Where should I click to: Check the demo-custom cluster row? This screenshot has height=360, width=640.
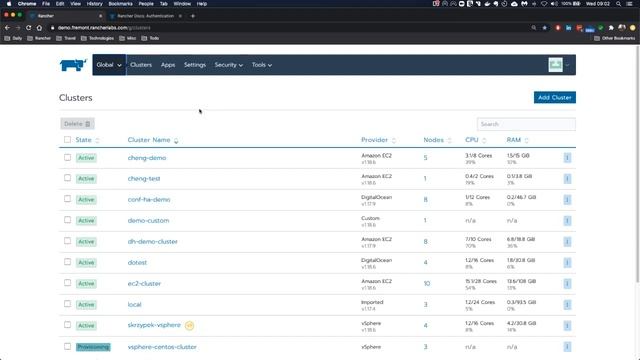[67, 220]
